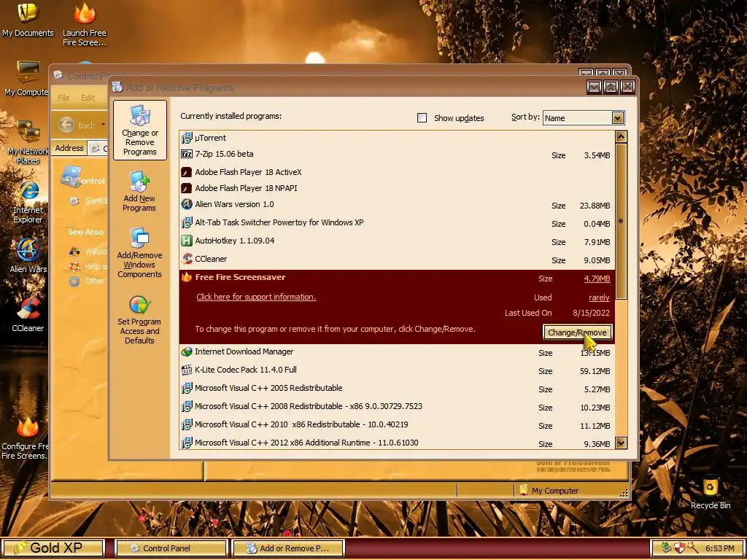Click the programs list scrollbar thumb
747x560 pixels.
(620, 221)
